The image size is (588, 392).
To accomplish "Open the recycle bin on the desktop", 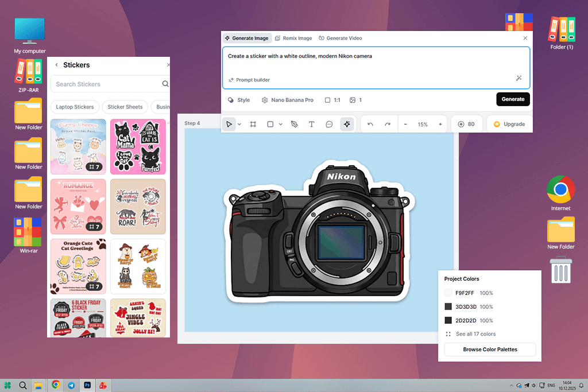I will click(561, 270).
